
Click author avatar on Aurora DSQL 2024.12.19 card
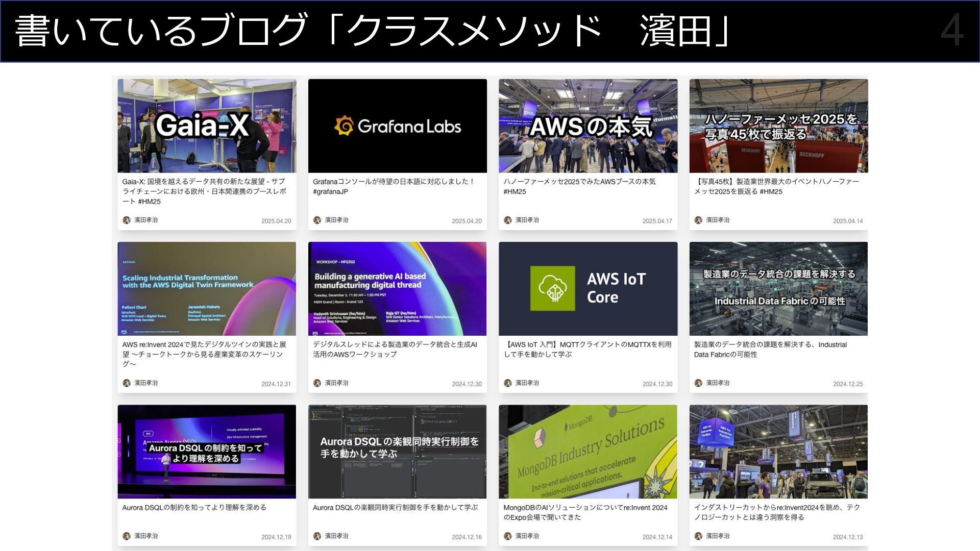[x=127, y=536]
